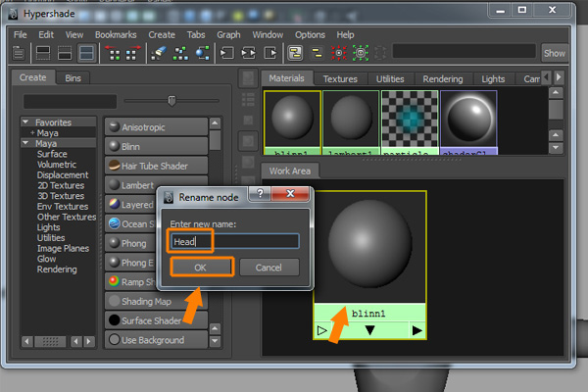588x392 pixels.
Task: Click the second yellow container view icon
Action: click(x=318, y=53)
